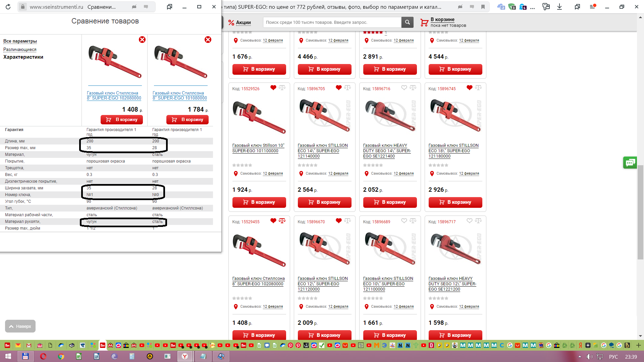This screenshot has height=362, width=644.
Task: Open a new tab with plus button
Action: pyautogui.click(x=638, y=345)
